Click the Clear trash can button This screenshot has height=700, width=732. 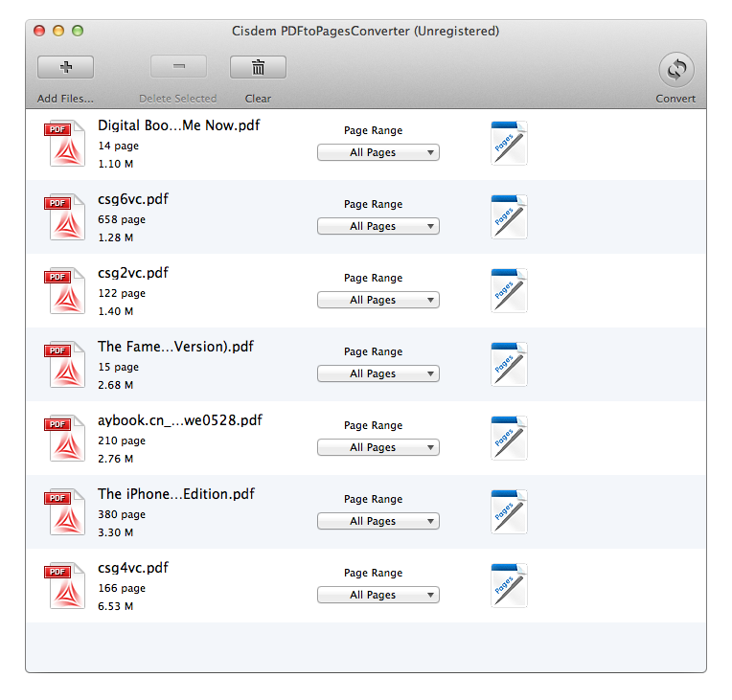click(258, 67)
